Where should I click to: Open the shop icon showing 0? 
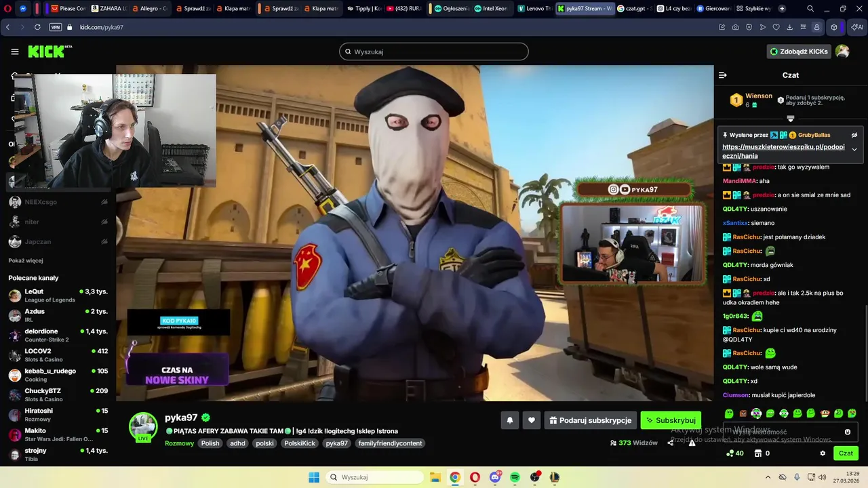pos(762,453)
